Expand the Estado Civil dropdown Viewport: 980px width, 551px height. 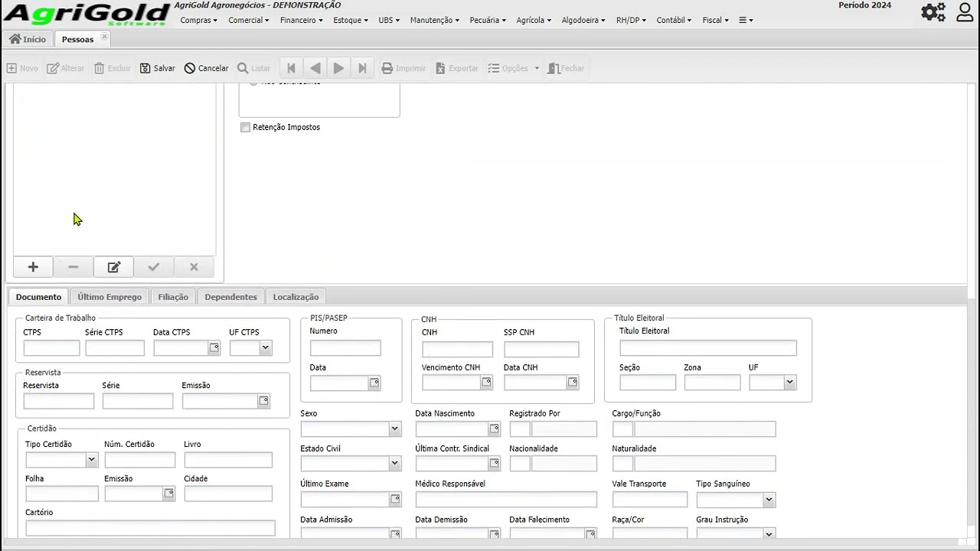point(394,464)
